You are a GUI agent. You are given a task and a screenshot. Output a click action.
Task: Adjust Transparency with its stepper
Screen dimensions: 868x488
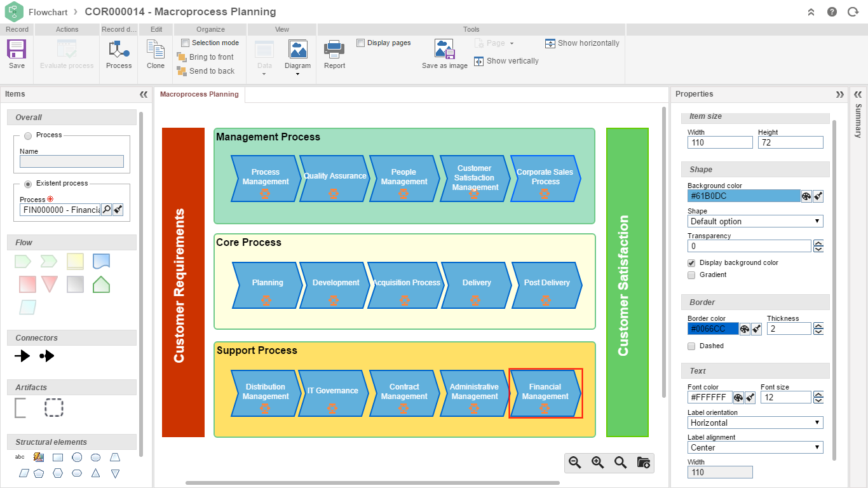click(x=818, y=246)
